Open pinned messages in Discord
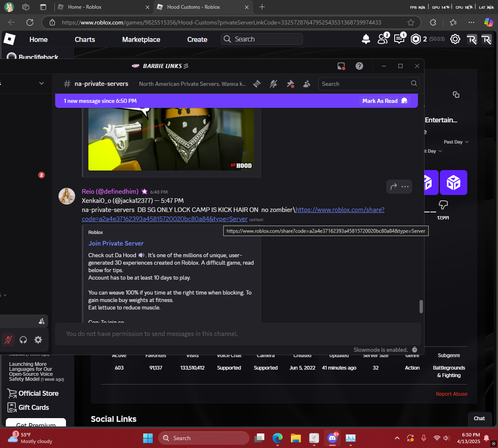Viewport: 498px width, 448px height. pyautogui.click(x=290, y=84)
